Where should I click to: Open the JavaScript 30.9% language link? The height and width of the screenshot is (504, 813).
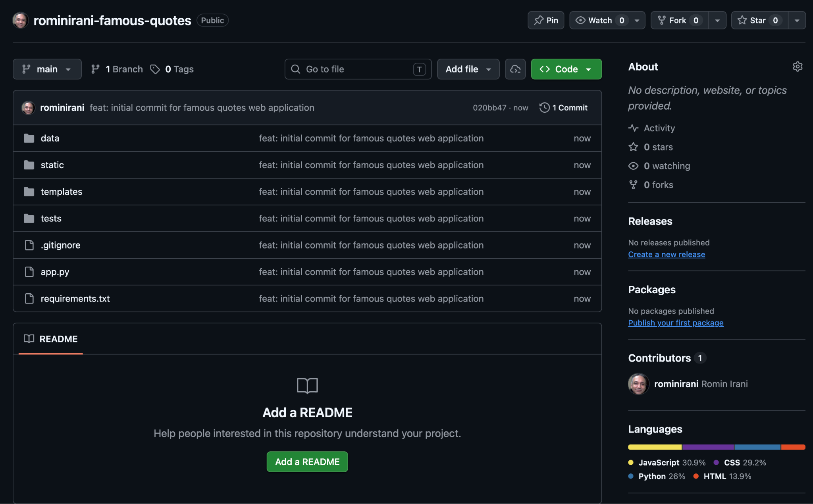tap(667, 462)
